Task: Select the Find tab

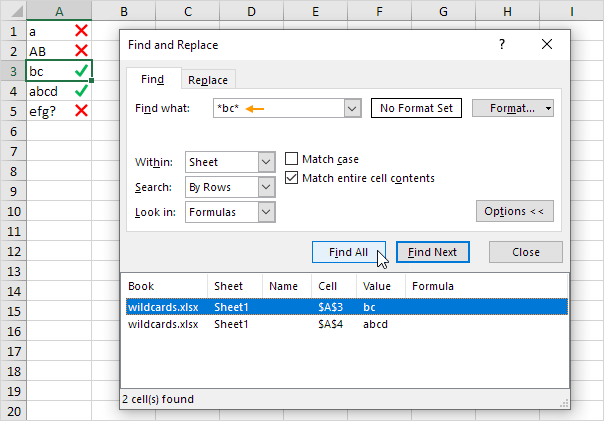Action: point(152,79)
